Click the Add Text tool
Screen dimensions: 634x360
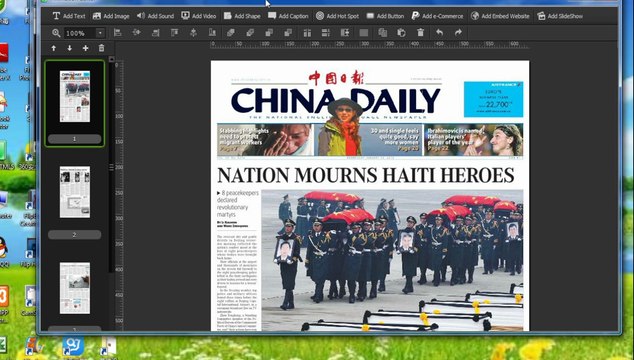69,16
